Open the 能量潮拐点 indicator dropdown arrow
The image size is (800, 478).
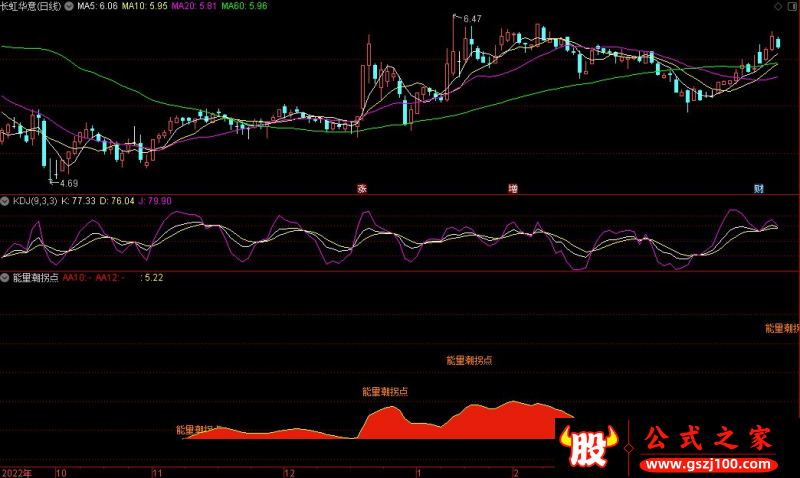point(5,278)
